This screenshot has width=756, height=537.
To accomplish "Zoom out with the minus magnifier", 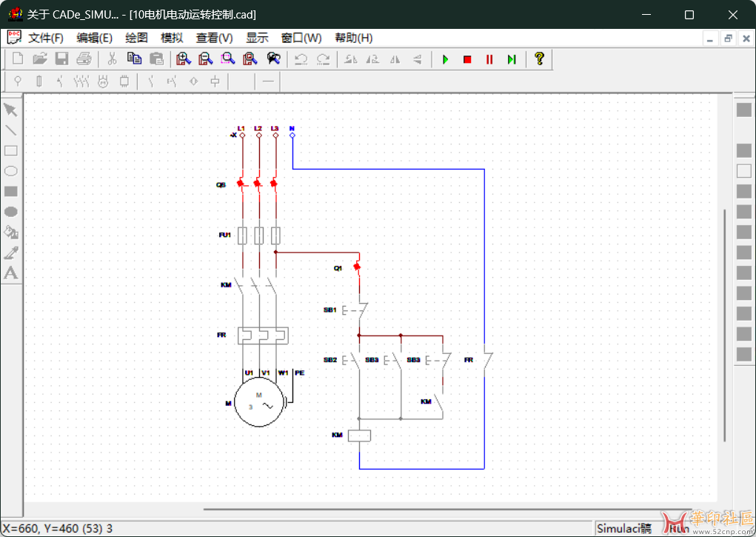I will click(x=205, y=59).
